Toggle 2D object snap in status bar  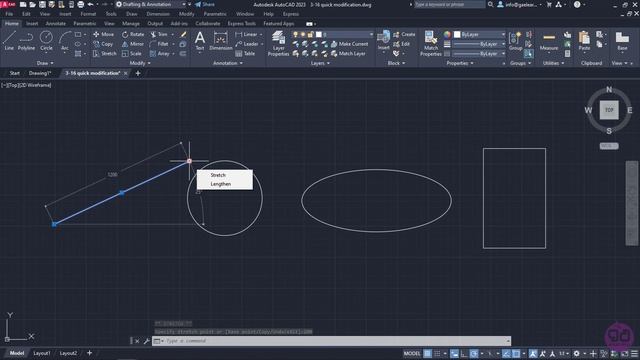tap(516, 353)
